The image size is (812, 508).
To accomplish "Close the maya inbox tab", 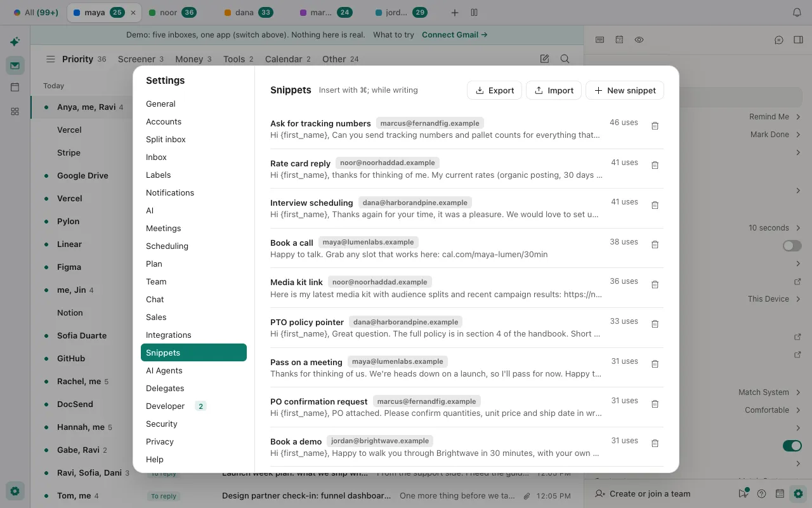I will click(x=133, y=13).
